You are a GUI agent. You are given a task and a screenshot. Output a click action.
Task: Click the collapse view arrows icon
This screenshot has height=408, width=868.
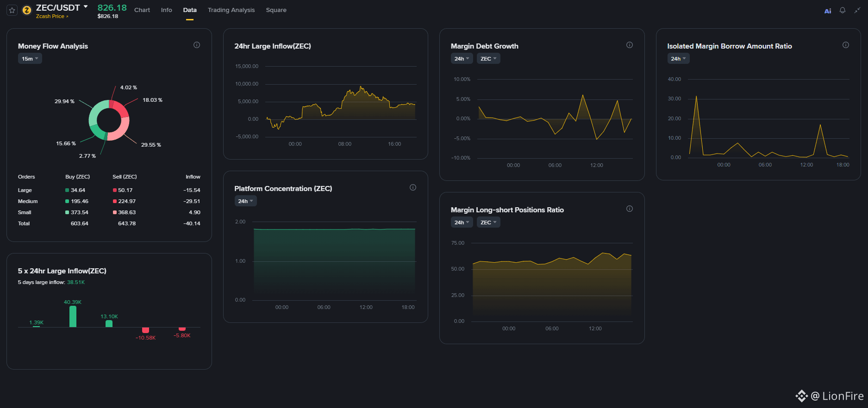857,10
